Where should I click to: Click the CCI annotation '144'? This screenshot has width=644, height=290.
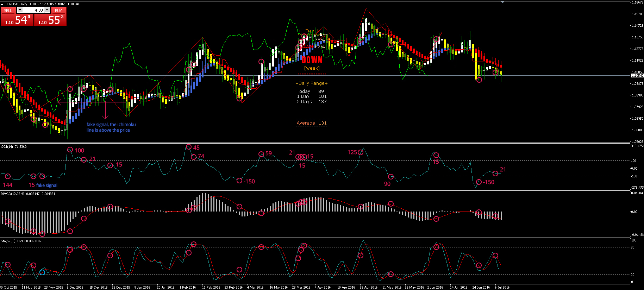tap(8, 185)
